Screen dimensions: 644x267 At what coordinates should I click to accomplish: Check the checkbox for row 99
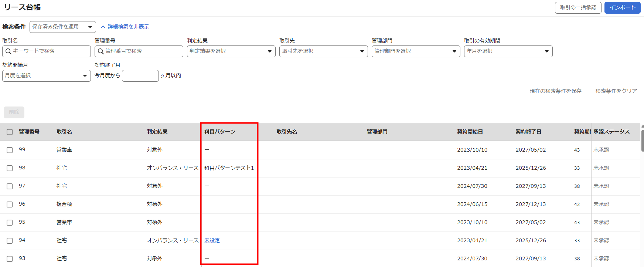[10, 150]
